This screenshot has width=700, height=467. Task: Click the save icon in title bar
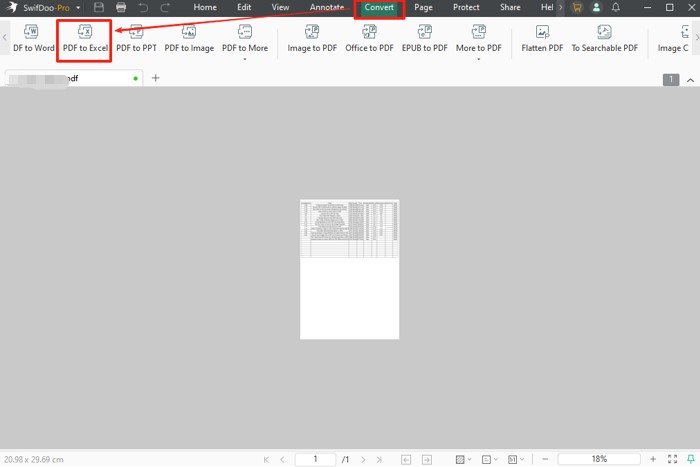click(99, 7)
